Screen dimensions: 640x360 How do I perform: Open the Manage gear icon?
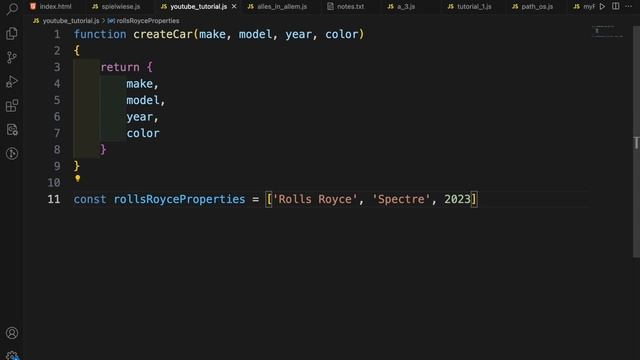(x=12, y=356)
